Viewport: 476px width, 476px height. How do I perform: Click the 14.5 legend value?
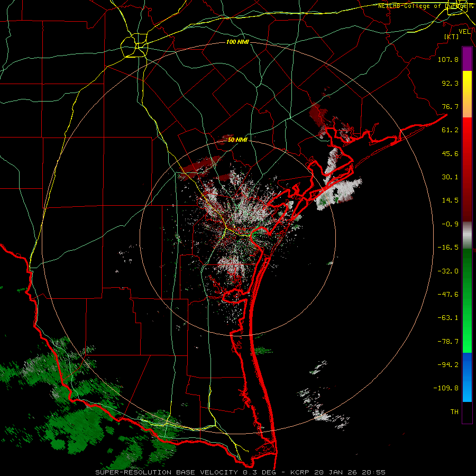(x=450, y=200)
